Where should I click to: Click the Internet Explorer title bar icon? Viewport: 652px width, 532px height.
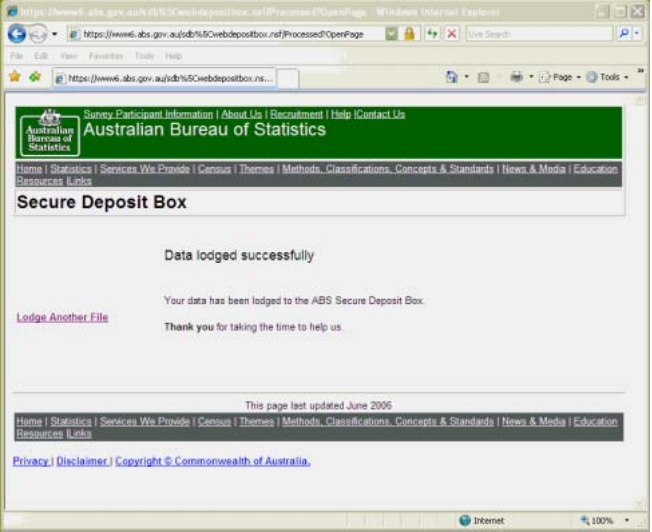(x=12, y=11)
